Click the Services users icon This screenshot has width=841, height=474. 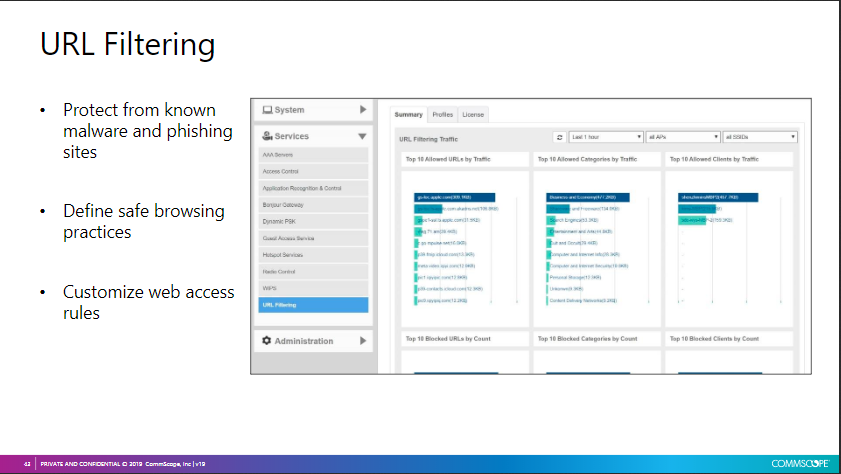pos(267,136)
